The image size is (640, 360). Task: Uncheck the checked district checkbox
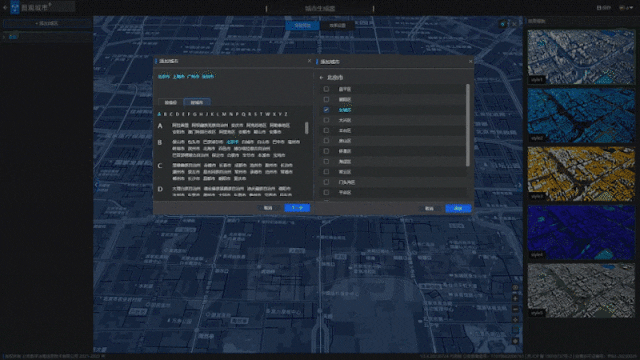pos(326,110)
